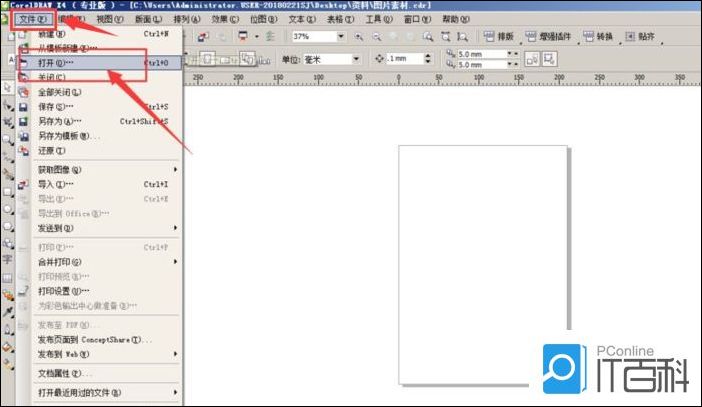Screen dimensions: 702x407
Task: Open the 窗口 (Window) menu
Action: [x=417, y=19]
